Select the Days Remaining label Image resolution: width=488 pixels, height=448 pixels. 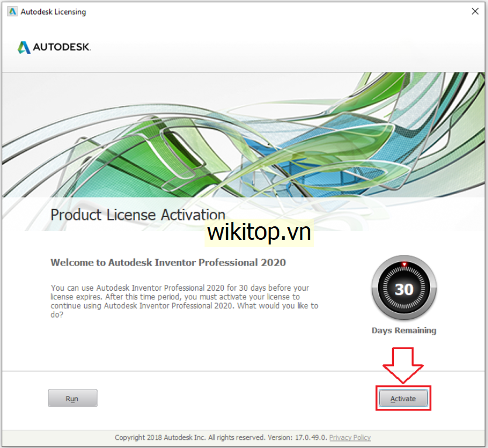tap(404, 330)
